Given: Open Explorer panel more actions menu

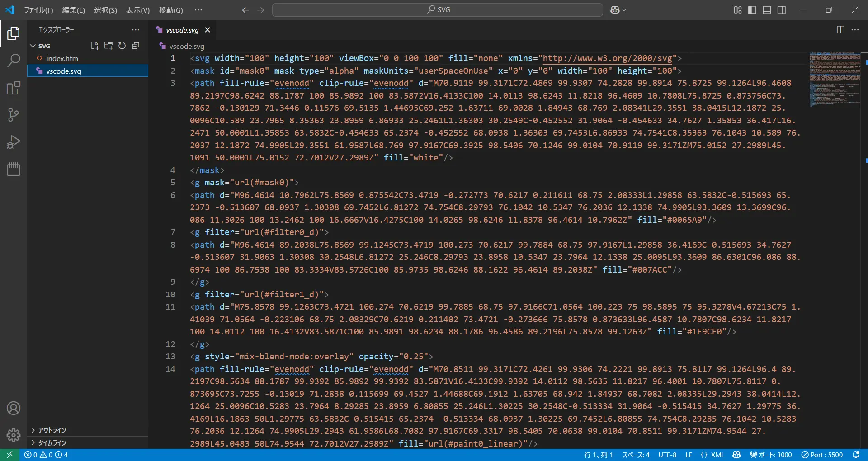Looking at the screenshot, I should tap(136, 30).
